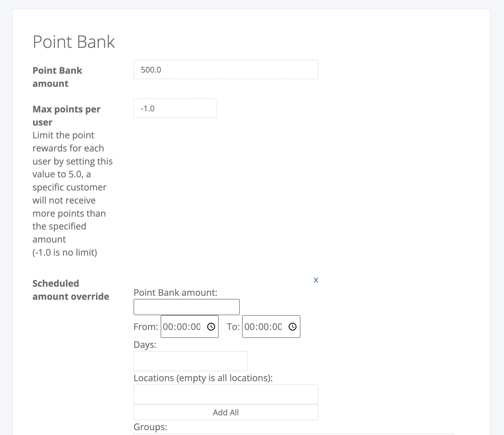Click the "Point Bank" page heading
Viewport: 504px width, 435px height.
coord(74,42)
